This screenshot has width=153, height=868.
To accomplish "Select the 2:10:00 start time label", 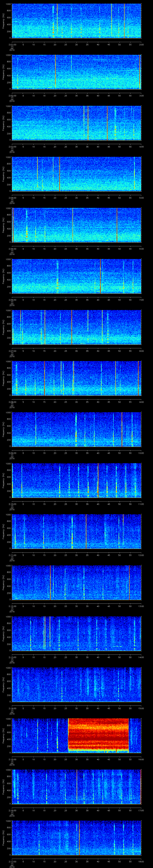I will [x=12, y=504].
